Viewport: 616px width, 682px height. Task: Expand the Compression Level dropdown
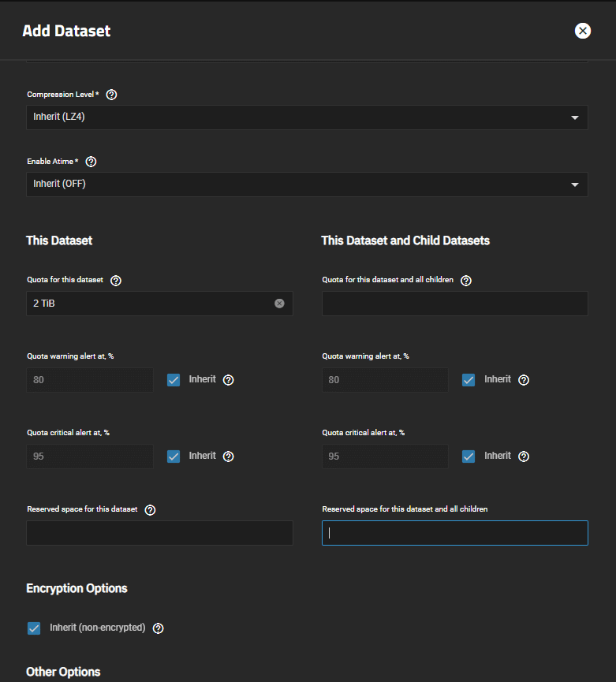(x=307, y=117)
